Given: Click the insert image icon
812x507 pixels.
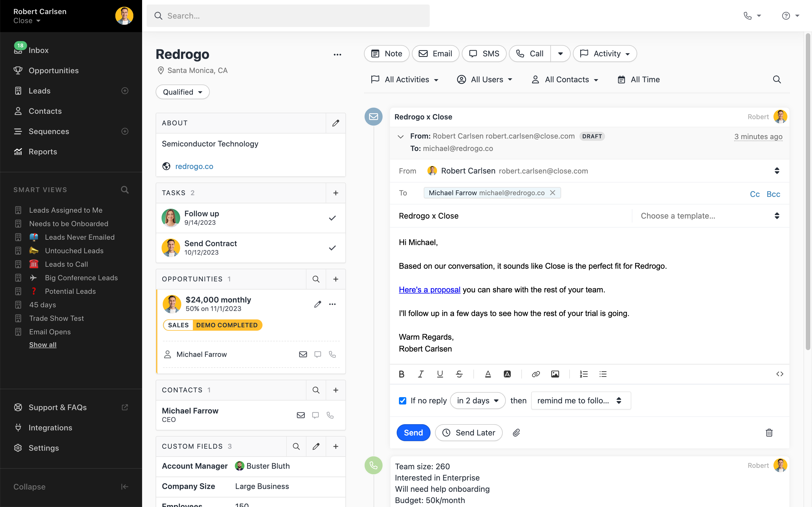Looking at the screenshot, I should [x=555, y=374].
